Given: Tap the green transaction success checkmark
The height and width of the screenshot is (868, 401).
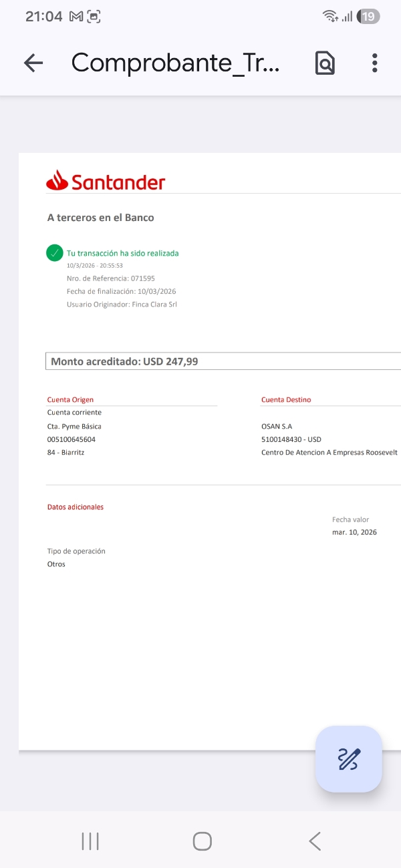Looking at the screenshot, I should 55,253.
